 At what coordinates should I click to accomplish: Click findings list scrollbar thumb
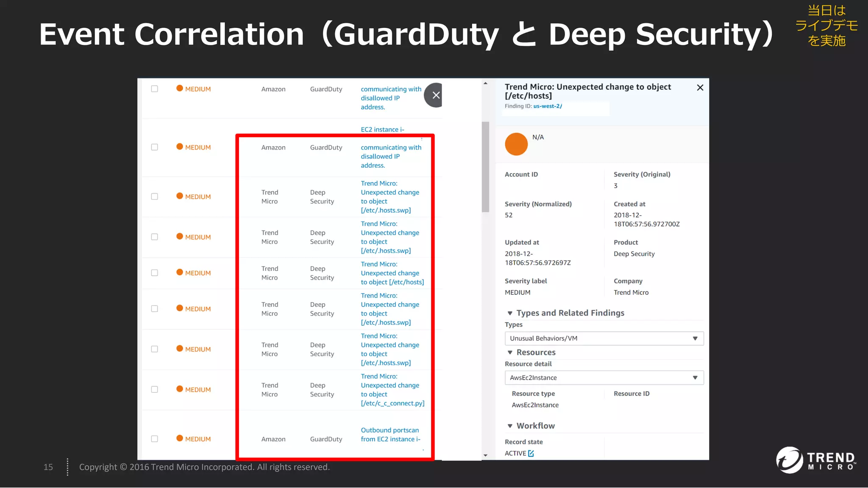485,167
